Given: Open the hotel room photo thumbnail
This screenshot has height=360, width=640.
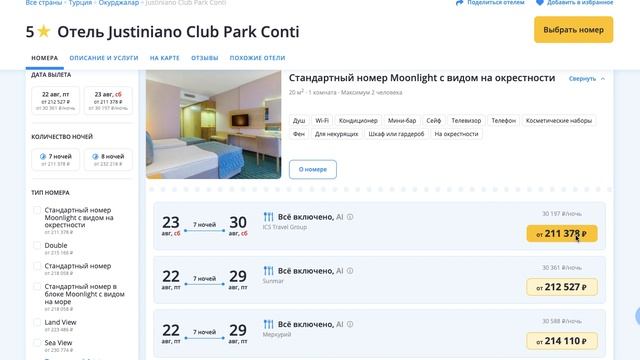Looking at the screenshot, I should (213, 124).
